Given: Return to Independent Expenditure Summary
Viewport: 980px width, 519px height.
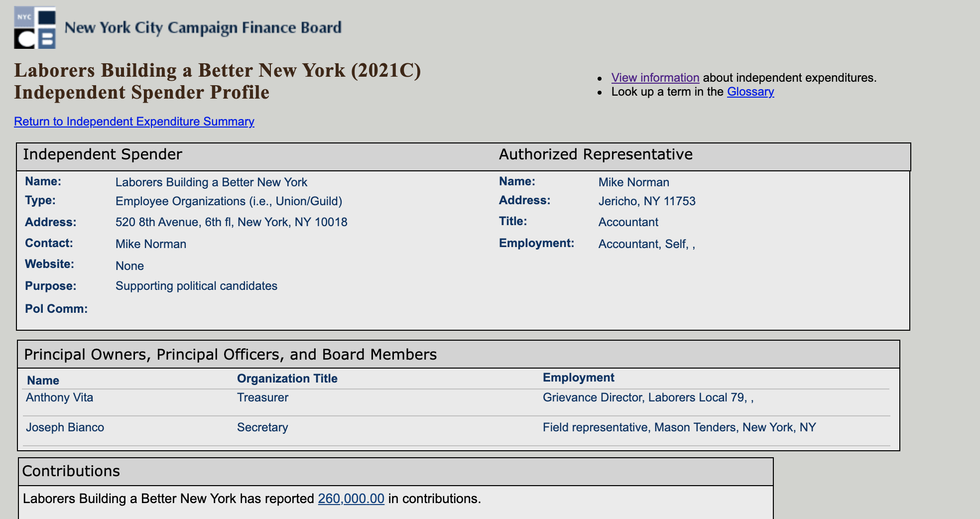Looking at the screenshot, I should [x=134, y=122].
